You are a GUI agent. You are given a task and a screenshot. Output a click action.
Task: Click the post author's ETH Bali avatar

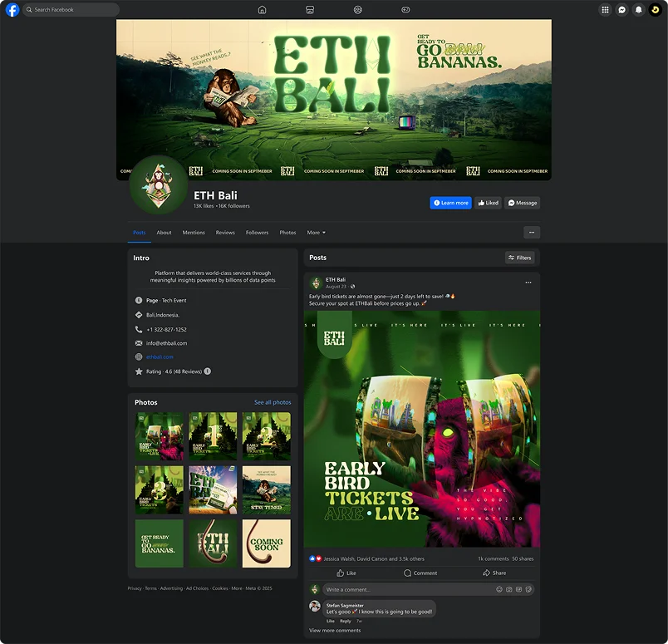tap(316, 283)
